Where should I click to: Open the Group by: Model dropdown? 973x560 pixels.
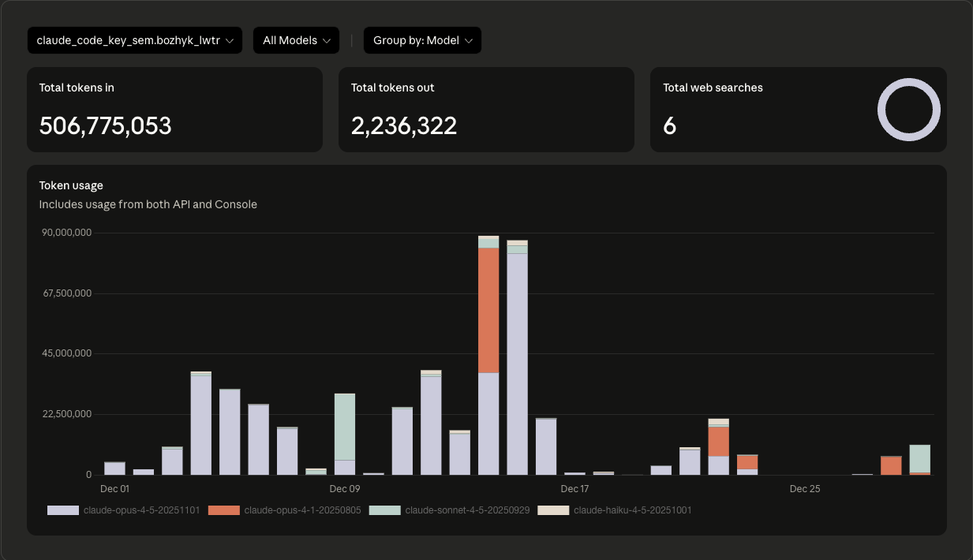(422, 40)
